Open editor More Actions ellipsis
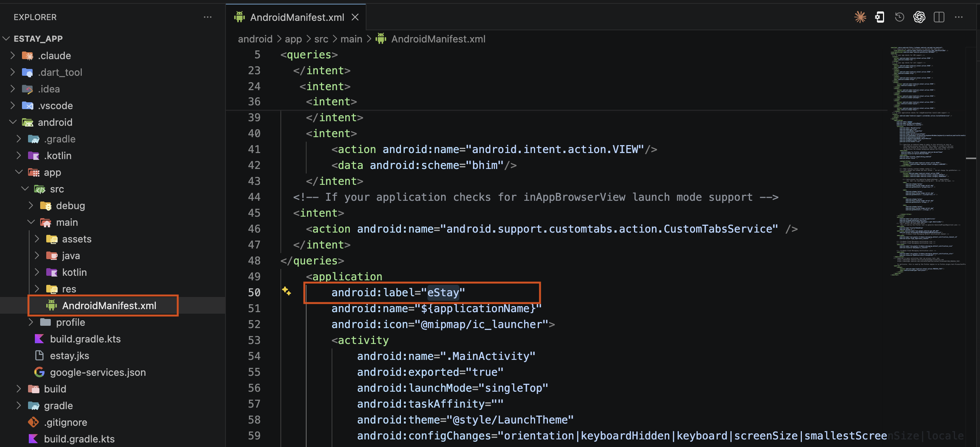 [959, 17]
